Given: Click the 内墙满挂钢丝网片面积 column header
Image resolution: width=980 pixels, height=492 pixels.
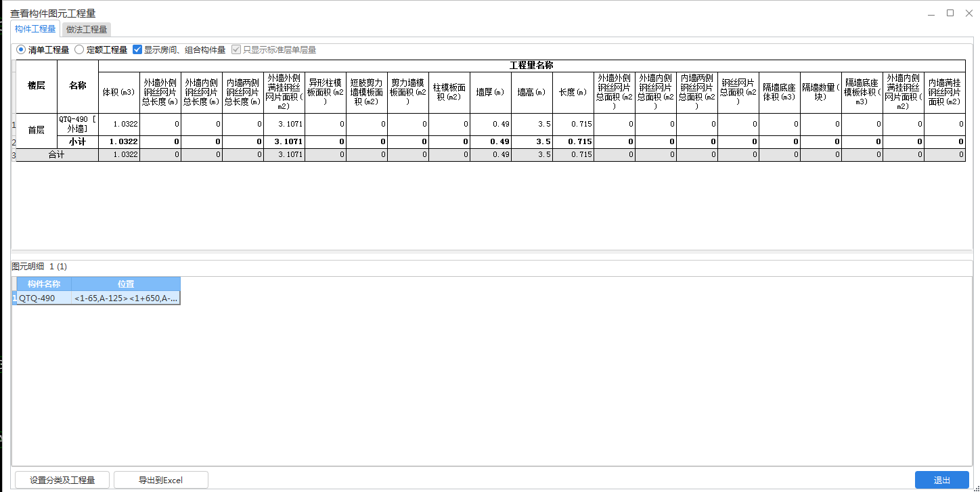Looking at the screenshot, I should pyautogui.click(x=945, y=93).
